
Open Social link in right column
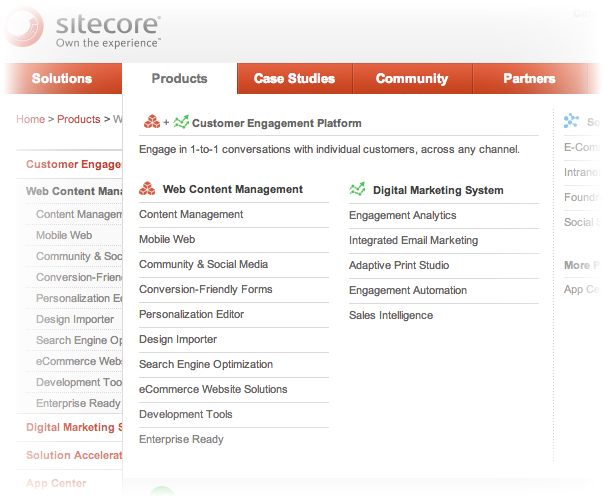pyautogui.click(x=582, y=222)
